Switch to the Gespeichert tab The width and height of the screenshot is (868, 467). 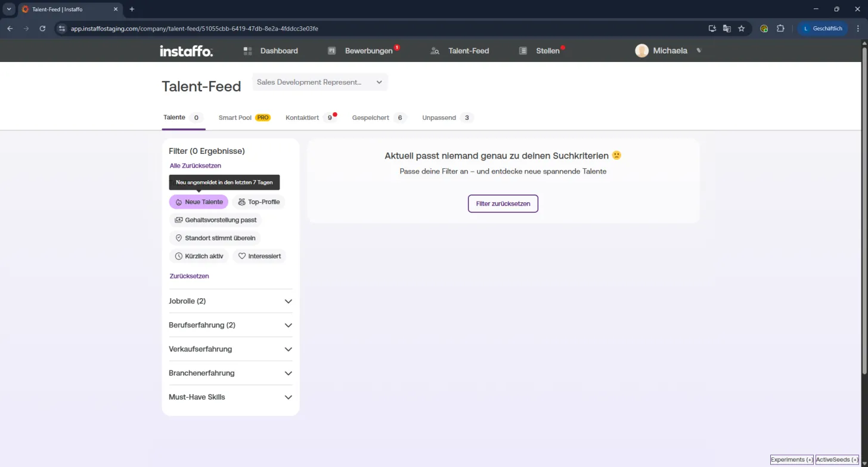click(379, 117)
